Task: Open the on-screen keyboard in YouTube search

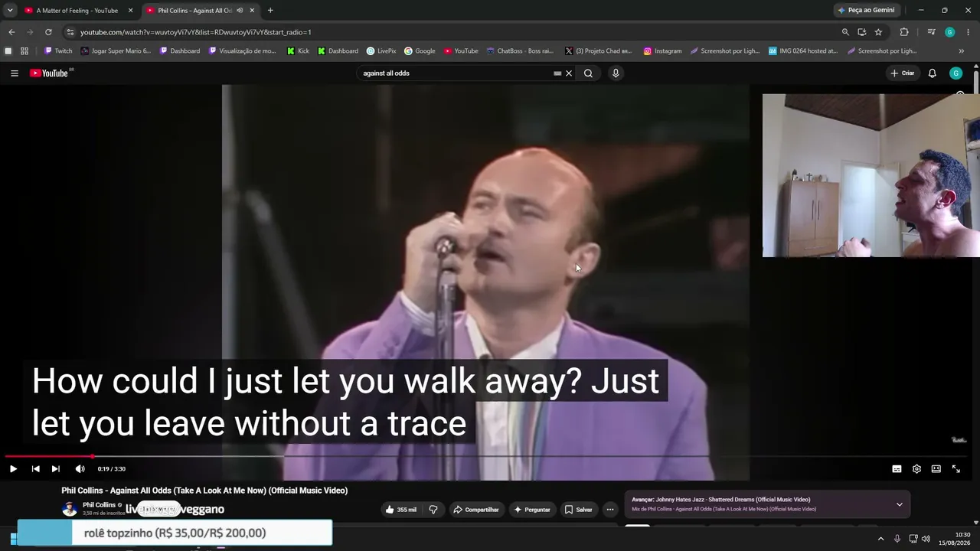Action: tap(557, 73)
